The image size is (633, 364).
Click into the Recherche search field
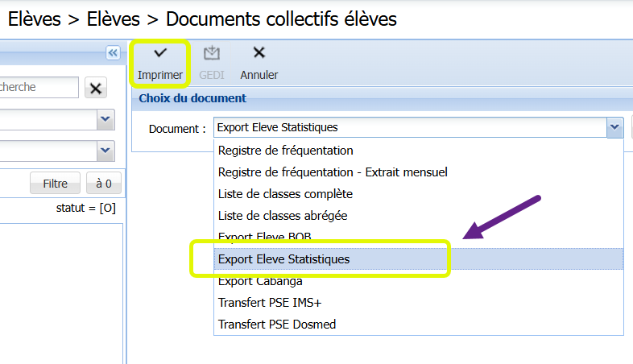tap(39, 87)
